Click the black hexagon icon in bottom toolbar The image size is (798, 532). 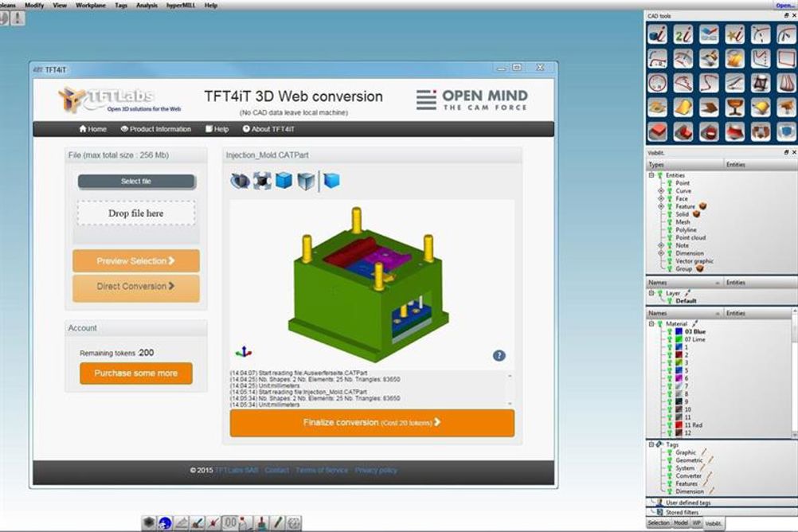click(149, 522)
